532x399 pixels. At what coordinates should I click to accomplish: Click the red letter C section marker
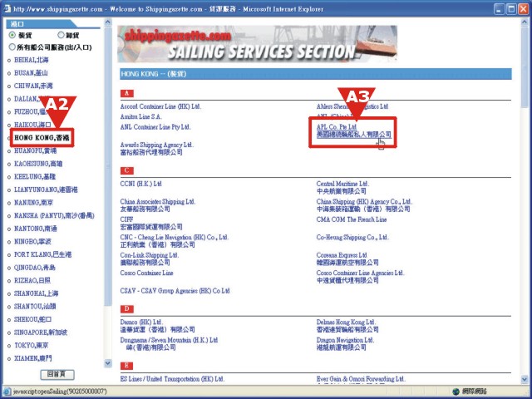pos(127,170)
